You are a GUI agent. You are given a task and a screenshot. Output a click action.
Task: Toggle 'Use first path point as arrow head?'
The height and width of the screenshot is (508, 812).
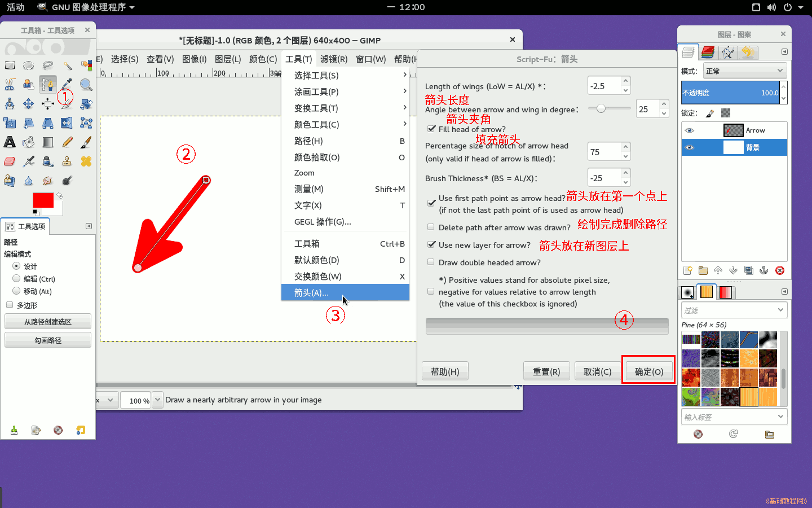pyautogui.click(x=431, y=203)
